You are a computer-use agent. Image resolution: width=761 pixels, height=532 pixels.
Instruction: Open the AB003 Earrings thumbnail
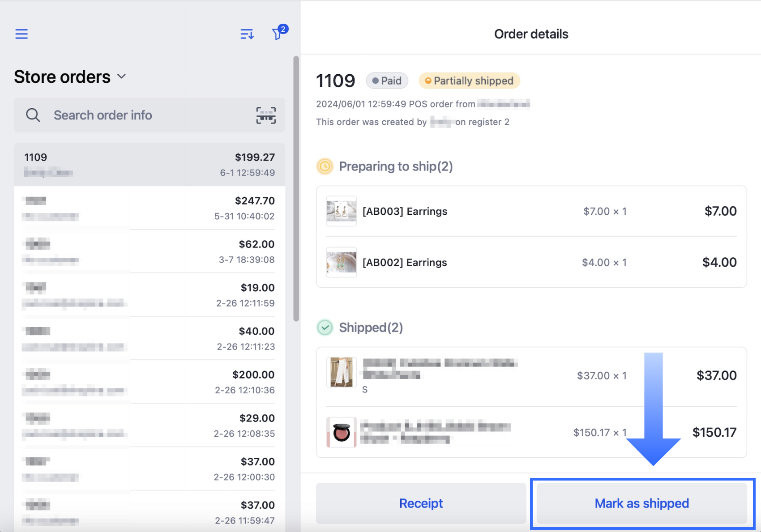(342, 211)
